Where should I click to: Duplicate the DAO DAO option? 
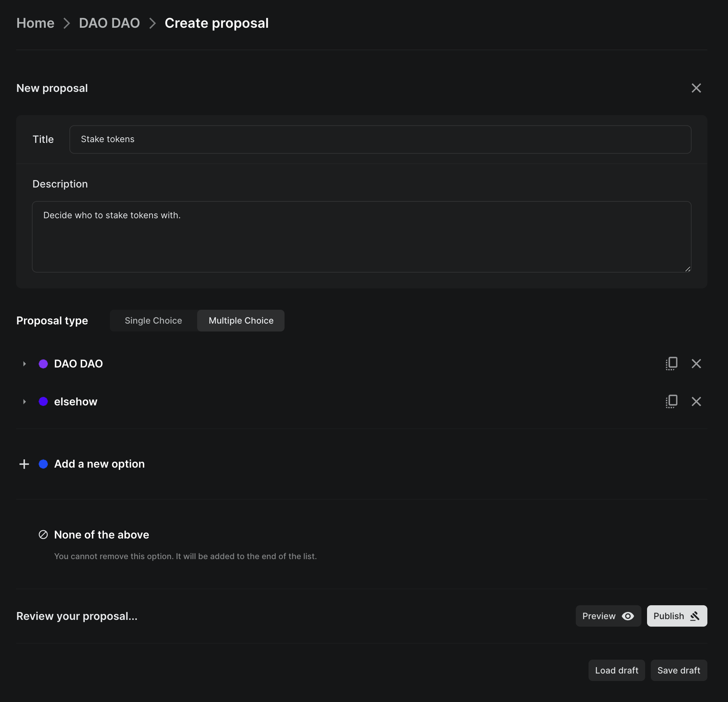[671, 363]
